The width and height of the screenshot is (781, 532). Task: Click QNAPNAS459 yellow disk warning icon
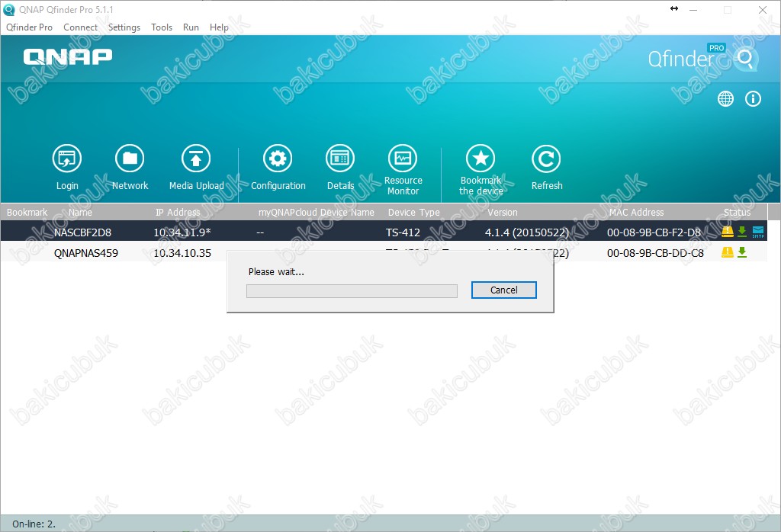(727, 252)
